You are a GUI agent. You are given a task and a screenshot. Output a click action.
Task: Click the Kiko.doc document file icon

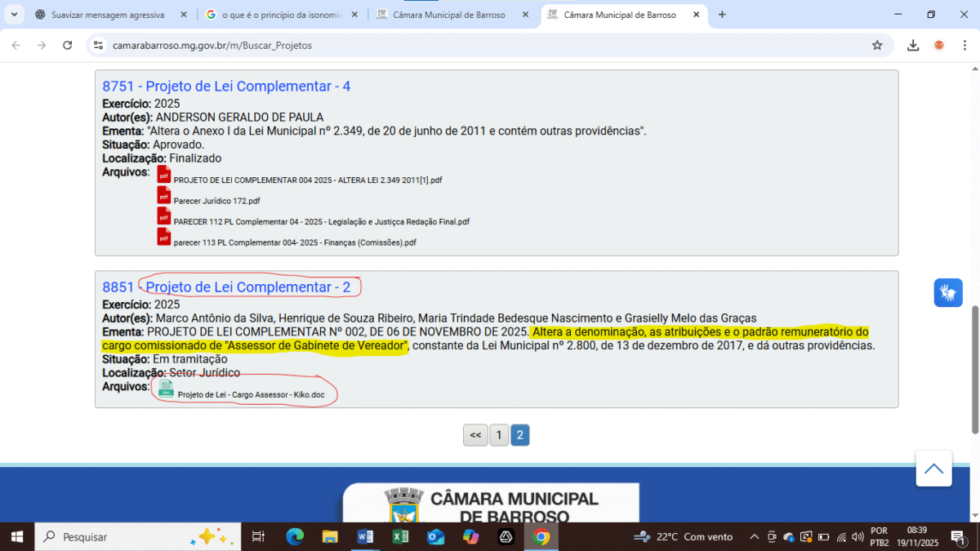click(x=166, y=389)
